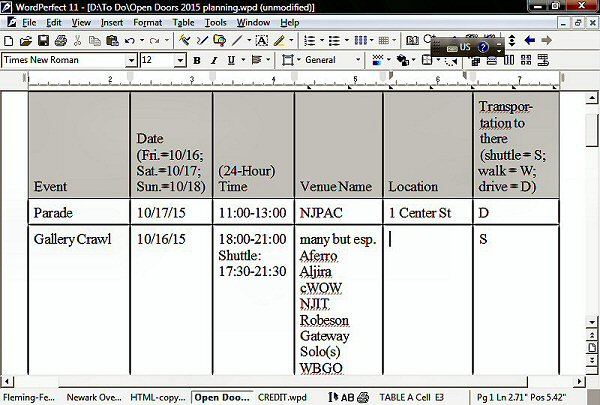Click the gray forward arrow
Image resolution: width=600 pixels, height=405 pixels.
pos(547,41)
